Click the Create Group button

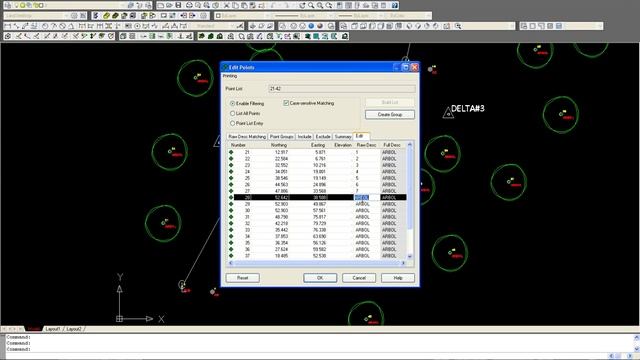[x=390, y=115]
